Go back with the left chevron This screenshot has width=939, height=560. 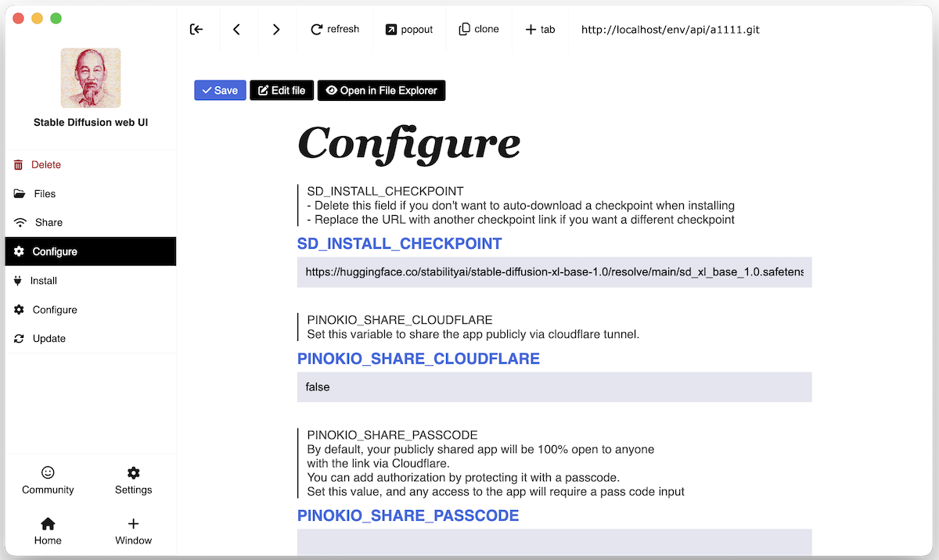coord(236,30)
